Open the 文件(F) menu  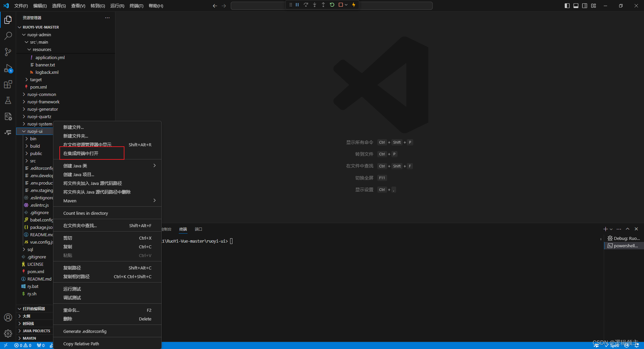(x=21, y=6)
